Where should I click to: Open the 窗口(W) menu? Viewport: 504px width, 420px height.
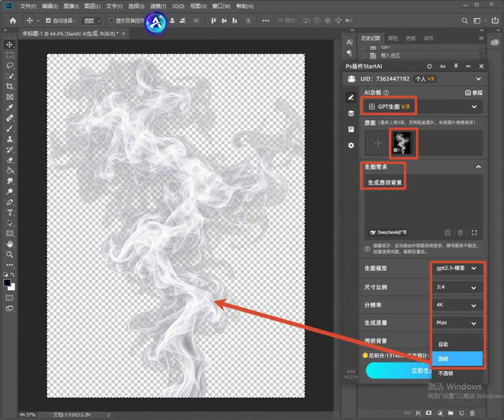click(x=221, y=6)
